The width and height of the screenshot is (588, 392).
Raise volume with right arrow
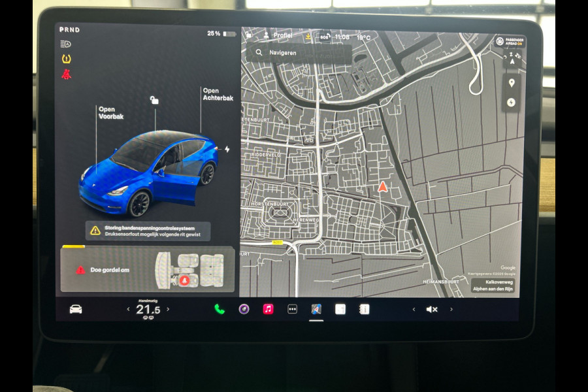point(451,309)
